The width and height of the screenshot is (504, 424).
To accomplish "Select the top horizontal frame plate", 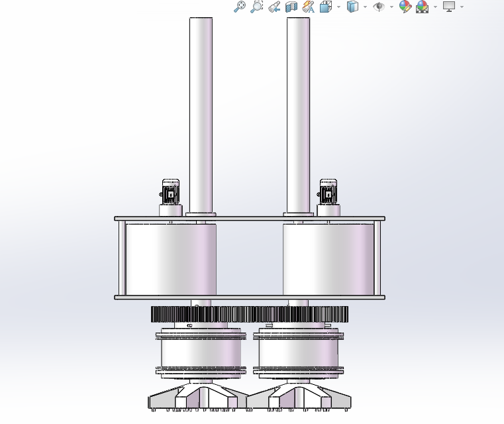I will [x=250, y=219].
